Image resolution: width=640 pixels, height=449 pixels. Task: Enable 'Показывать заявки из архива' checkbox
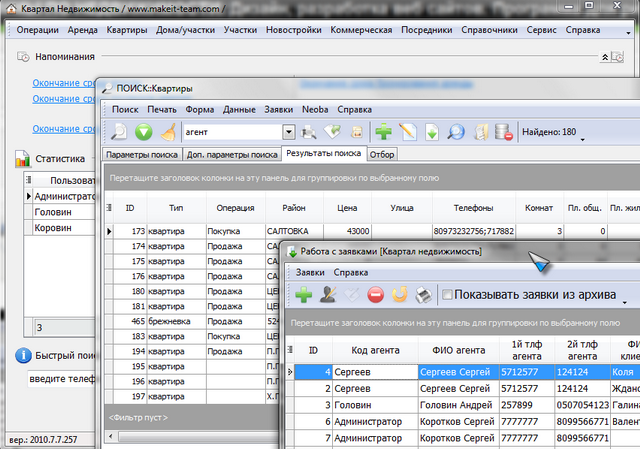click(448, 295)
